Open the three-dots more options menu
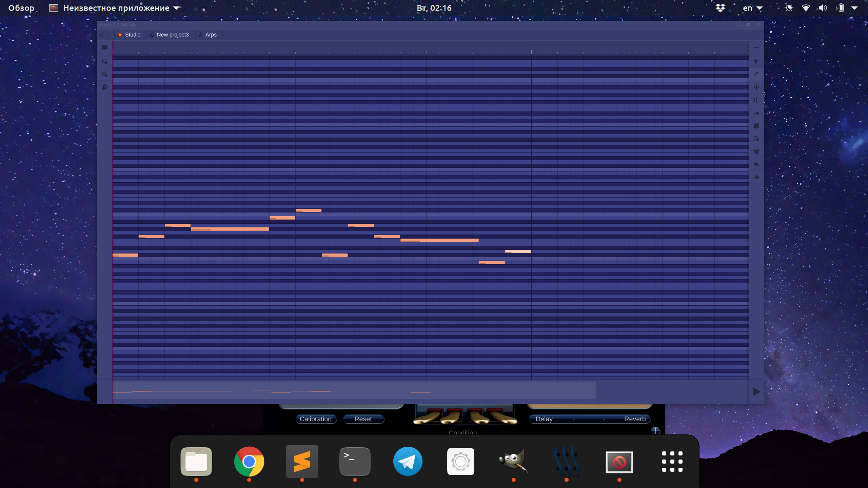The image size is (868, 488). [756, 48]
